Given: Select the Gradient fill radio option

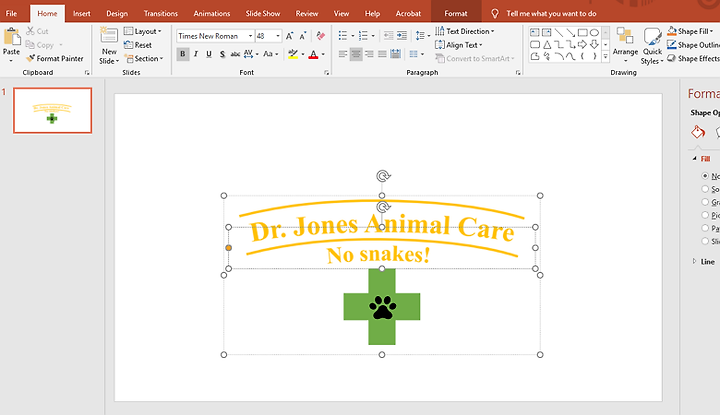Looking at the screenshot, I should tap(705, 202).
